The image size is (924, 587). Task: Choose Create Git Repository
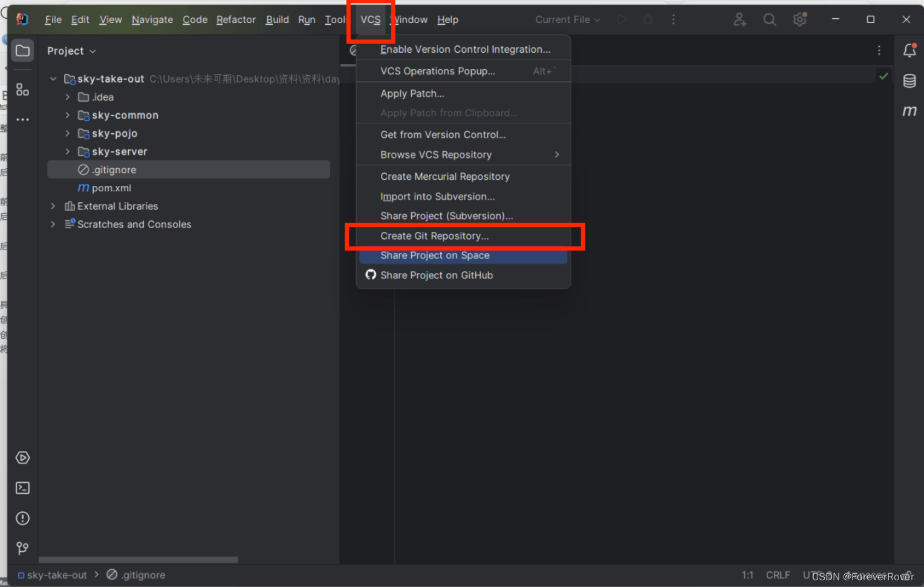[x=463, y=236]
